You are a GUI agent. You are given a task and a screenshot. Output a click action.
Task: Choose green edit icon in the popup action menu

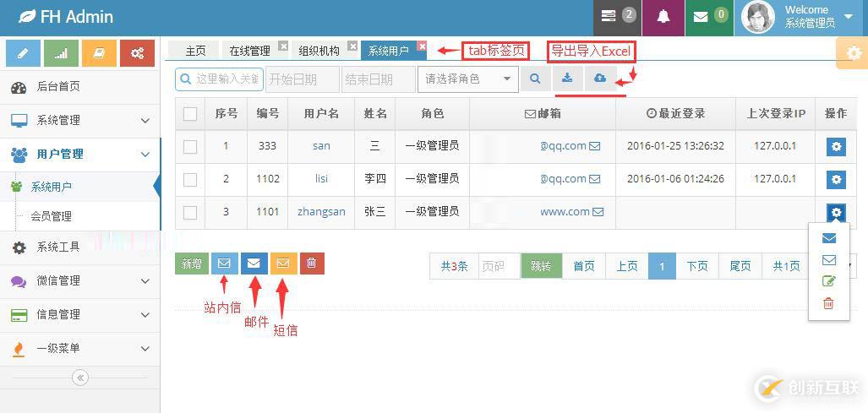tap(828, 281)
